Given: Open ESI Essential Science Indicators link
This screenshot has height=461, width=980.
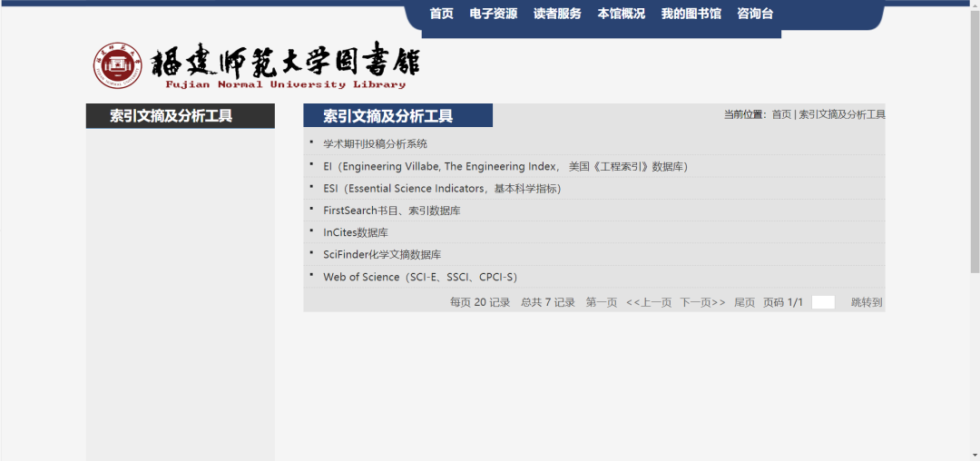Looking at the screenshot, I should (442, 189).
